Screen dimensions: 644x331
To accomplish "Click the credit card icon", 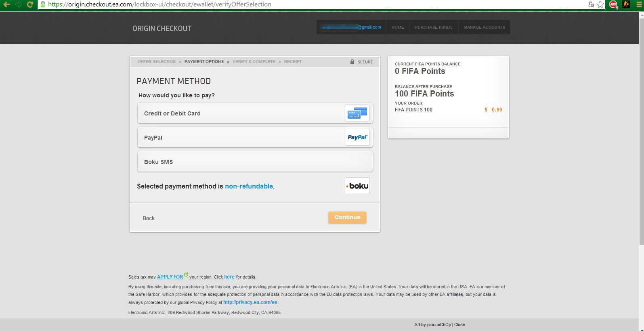I will [357, 113].
